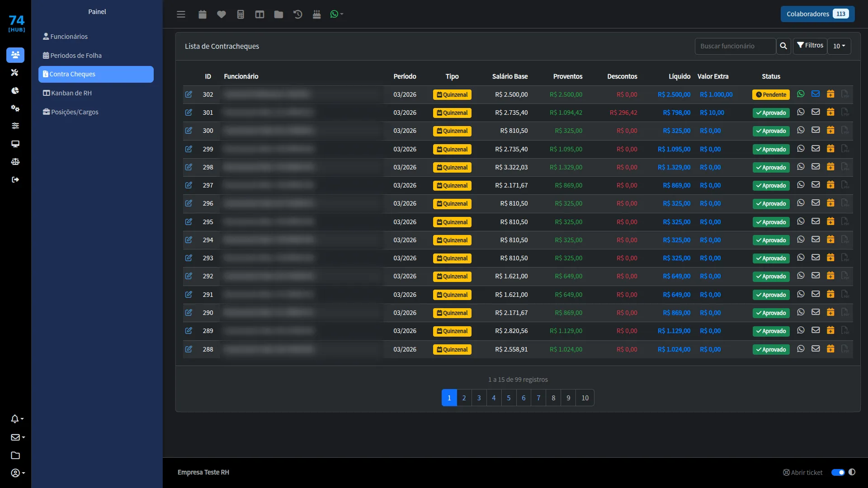The width and height of the screenshot is (868, 488).
Task: Toggle the dark mode contrast icon
Action: click(852, 472)
